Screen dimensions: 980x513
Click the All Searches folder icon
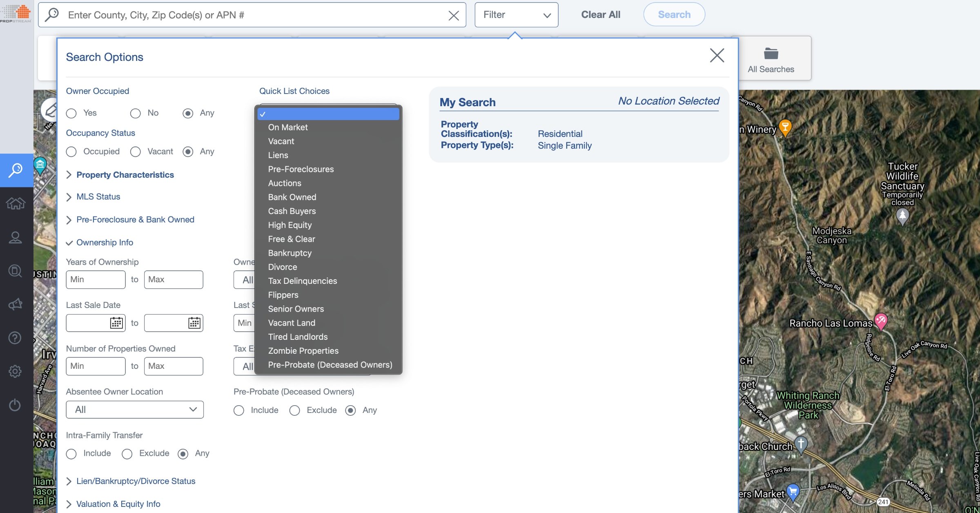point(770,54)
